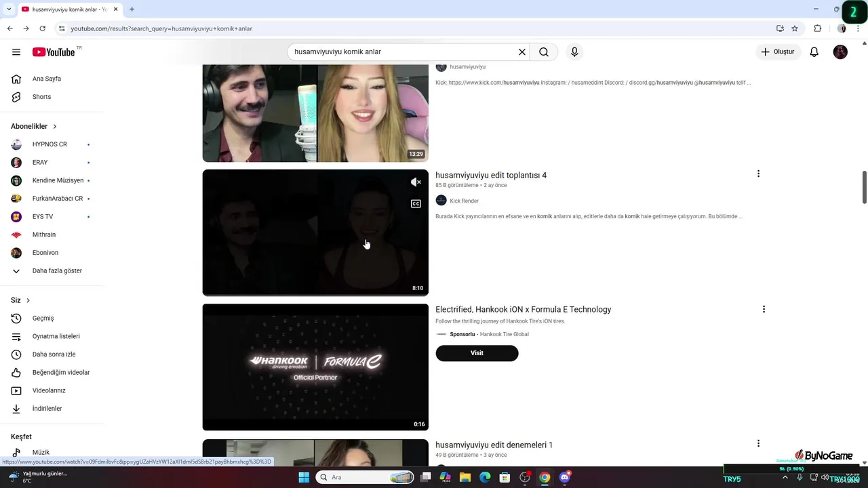Start voice search with microphone icon
The width and height of the screenshot is (868, 488).
(574, 52)
